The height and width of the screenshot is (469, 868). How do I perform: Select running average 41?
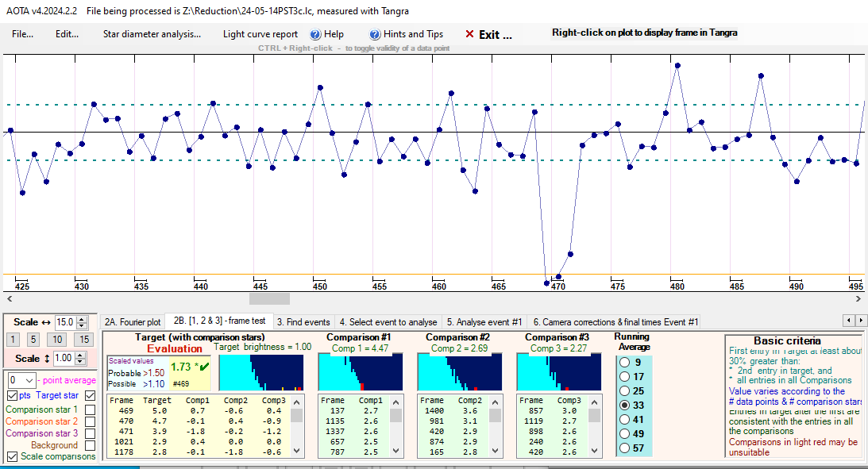click(625, 419)
